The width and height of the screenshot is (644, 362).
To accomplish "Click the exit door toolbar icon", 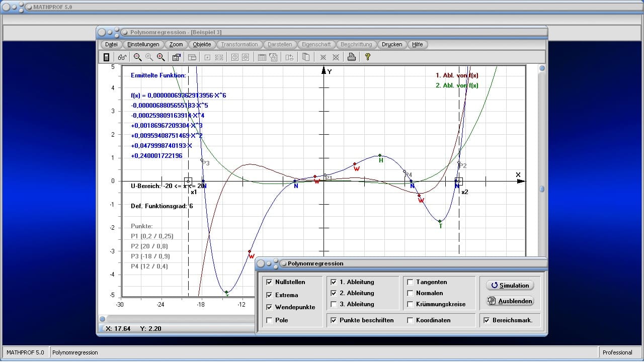I will (x=106, y=57).
